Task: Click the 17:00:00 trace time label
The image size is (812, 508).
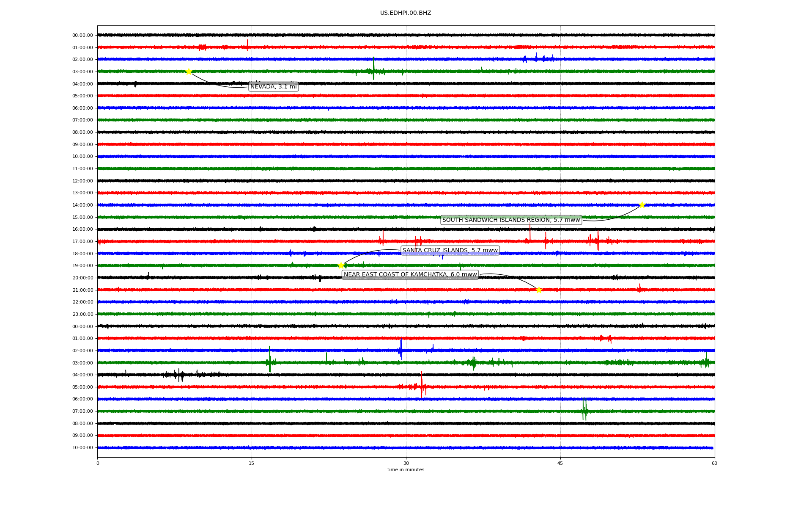Action: coord(82,242)
